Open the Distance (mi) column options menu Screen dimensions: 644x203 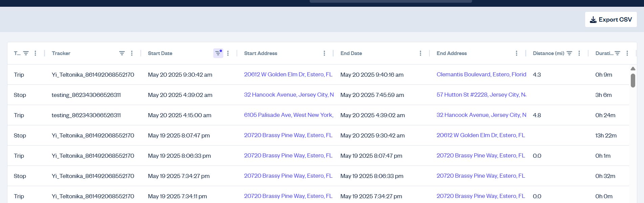coord(579,53)
